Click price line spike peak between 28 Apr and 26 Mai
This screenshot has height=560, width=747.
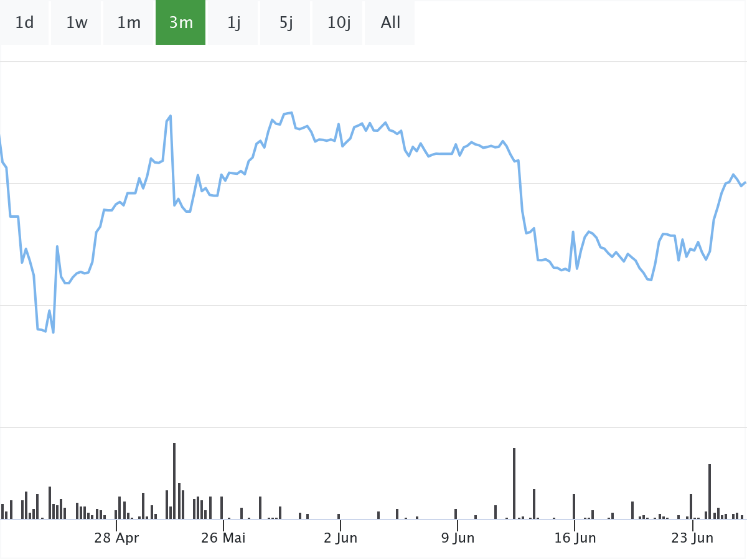(170, 116)
